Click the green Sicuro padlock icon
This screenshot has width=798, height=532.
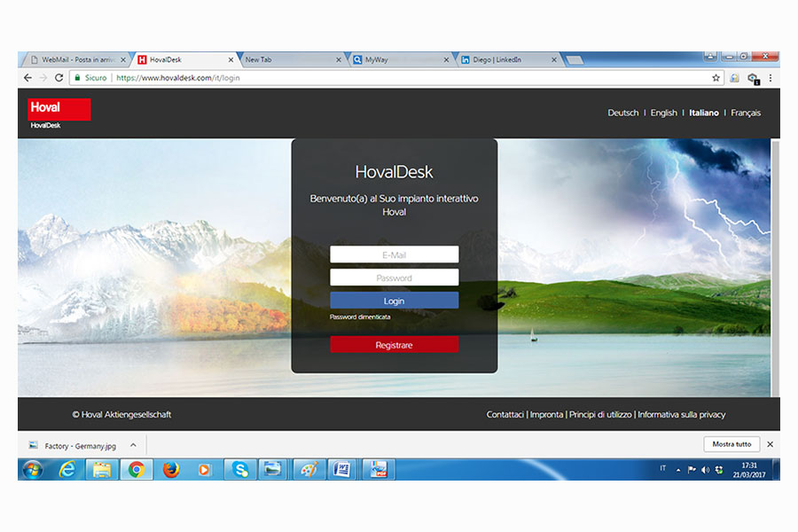click(77, 78)
